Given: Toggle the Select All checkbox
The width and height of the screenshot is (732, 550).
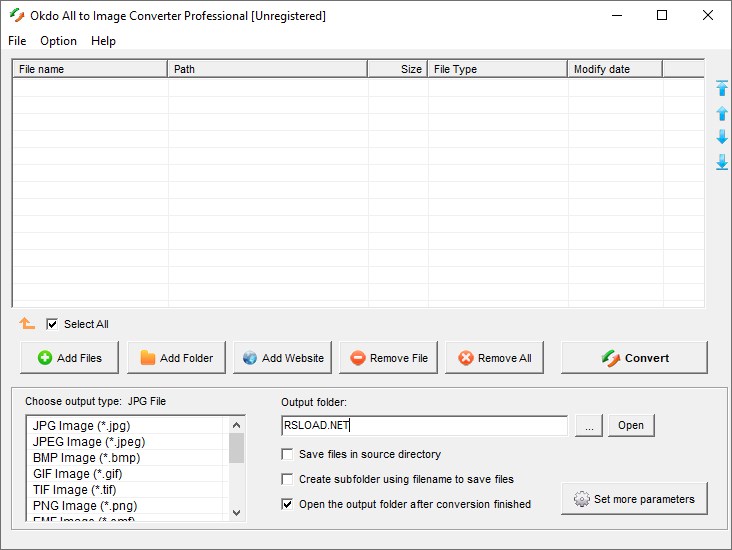Looking at the screenshot, I should point(52,324).
